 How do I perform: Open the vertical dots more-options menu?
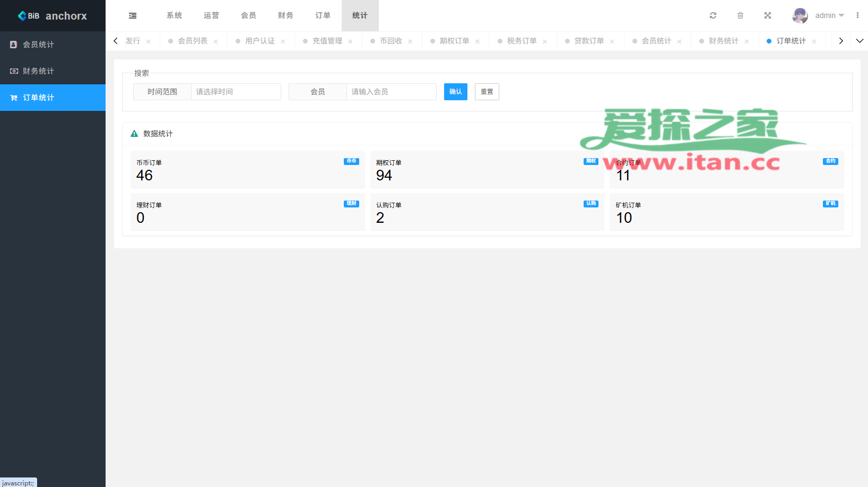coord(857,15)
